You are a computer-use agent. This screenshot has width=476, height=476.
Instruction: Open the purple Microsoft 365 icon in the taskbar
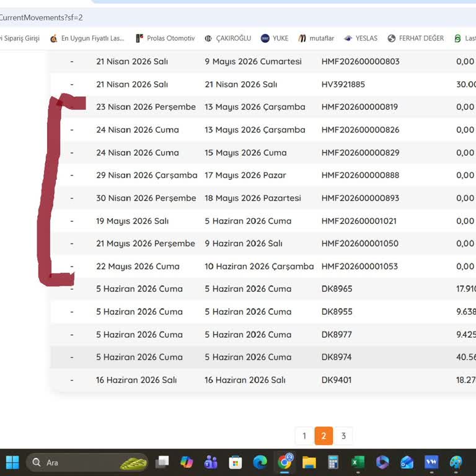382,462
